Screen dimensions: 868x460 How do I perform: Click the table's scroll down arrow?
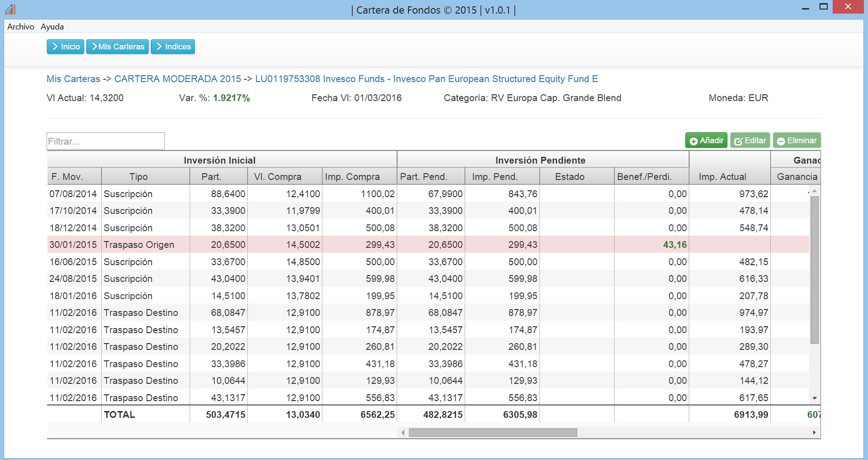click(x=815, y=398)
